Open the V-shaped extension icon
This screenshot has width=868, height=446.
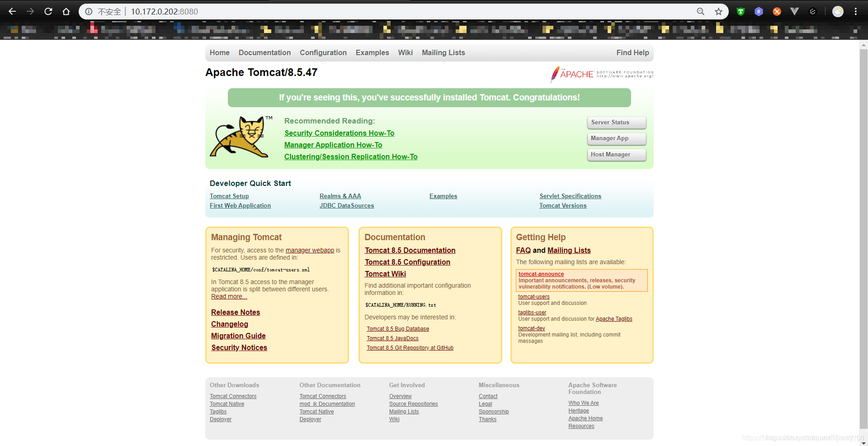click(x=794, y=12)
